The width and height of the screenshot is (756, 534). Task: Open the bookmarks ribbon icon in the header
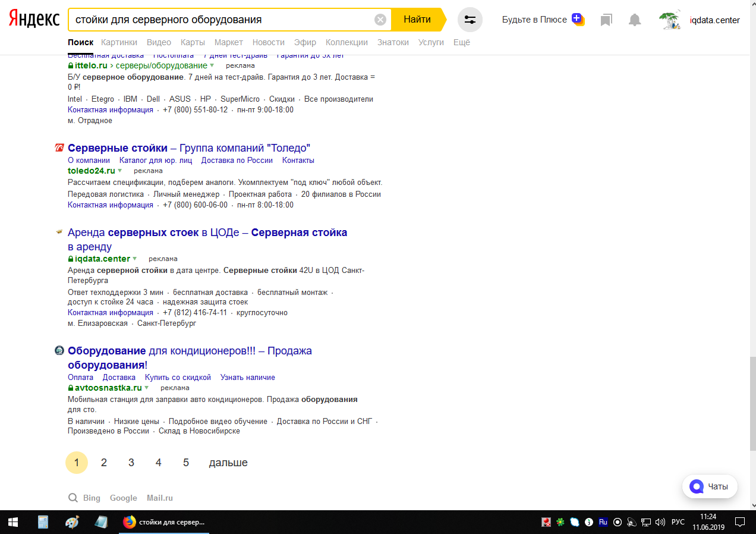606,20
